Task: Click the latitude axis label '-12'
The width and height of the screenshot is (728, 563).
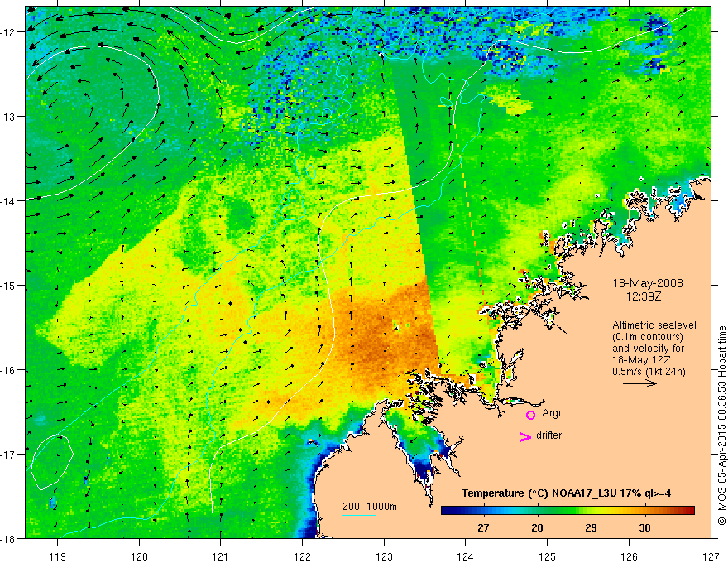Action: [x=8, y=32]
